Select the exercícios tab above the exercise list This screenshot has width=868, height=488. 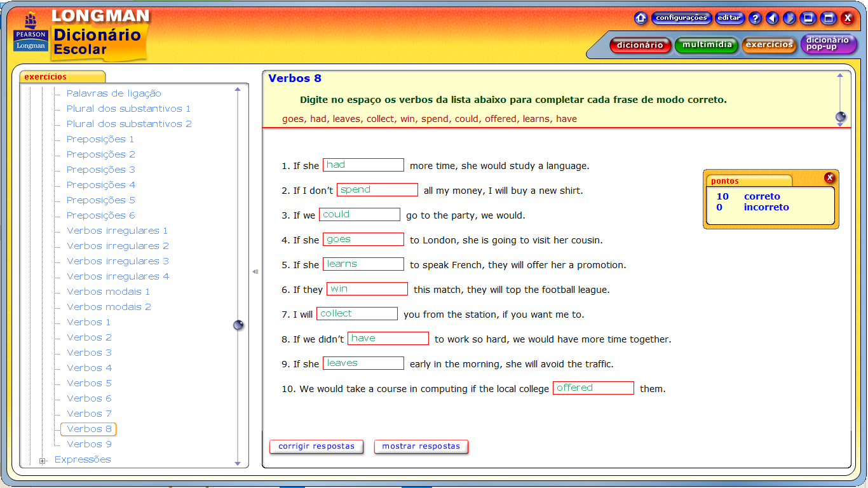[x=62, y=77]
